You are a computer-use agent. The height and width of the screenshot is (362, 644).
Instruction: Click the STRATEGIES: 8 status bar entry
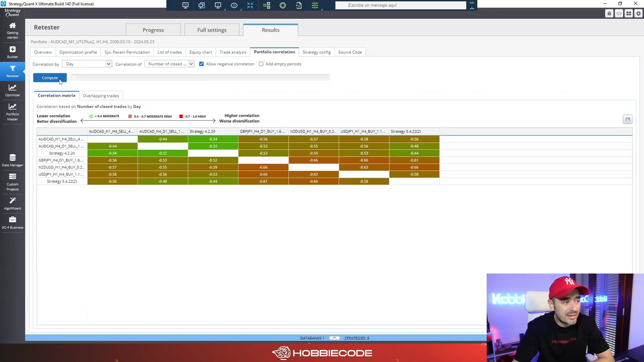[357, 338]
